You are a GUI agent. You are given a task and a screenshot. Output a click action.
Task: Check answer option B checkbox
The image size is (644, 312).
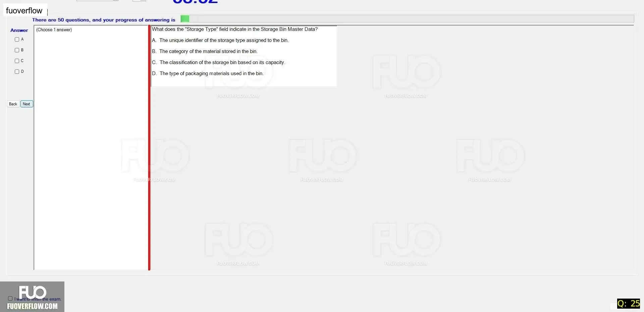tap(17, 50)
